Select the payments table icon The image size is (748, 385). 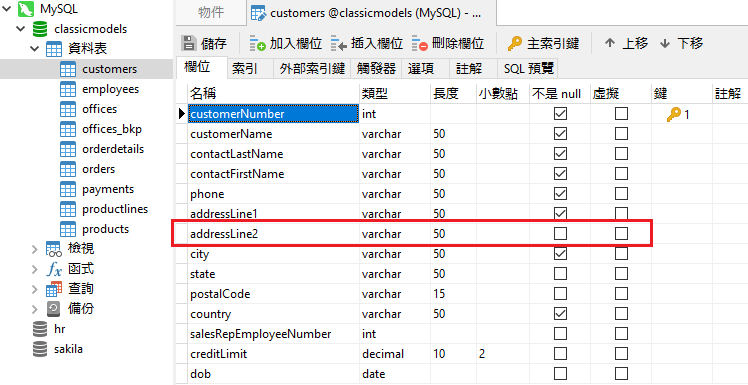(68, 189)
